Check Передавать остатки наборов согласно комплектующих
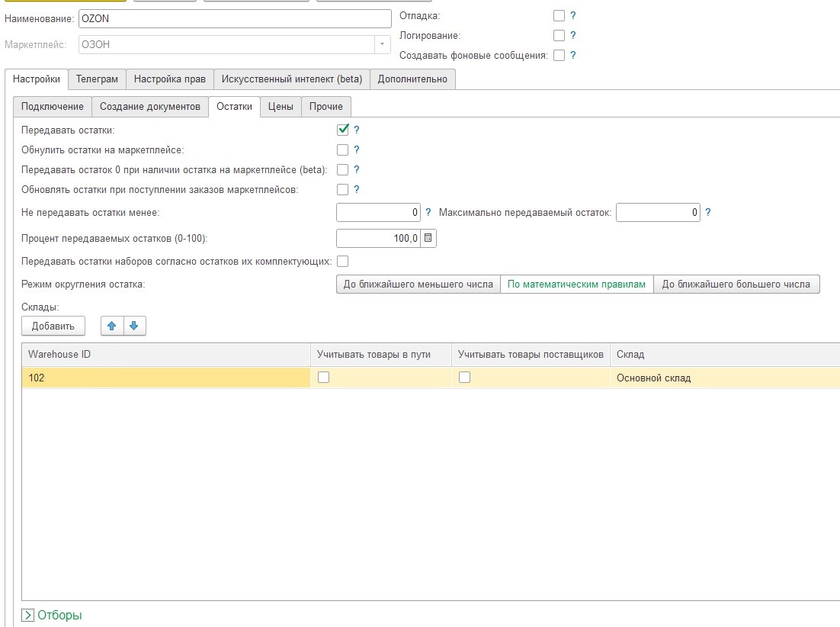This screenshot has height=627, width=840. click(343, 262)
